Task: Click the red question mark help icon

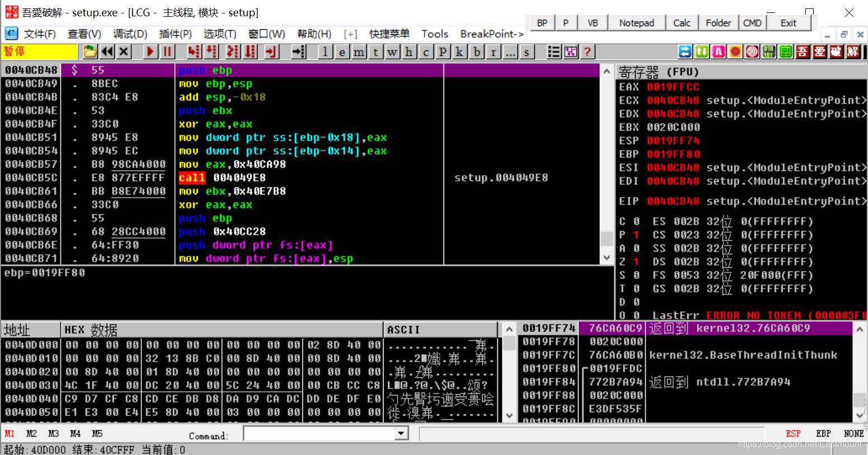Action: point(587,52)
